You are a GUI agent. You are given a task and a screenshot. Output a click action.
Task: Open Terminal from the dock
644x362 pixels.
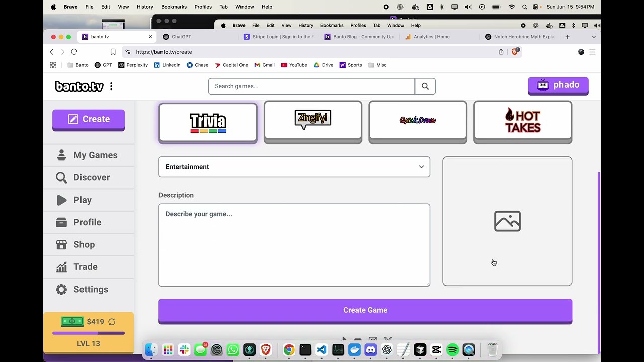point(305,350)
